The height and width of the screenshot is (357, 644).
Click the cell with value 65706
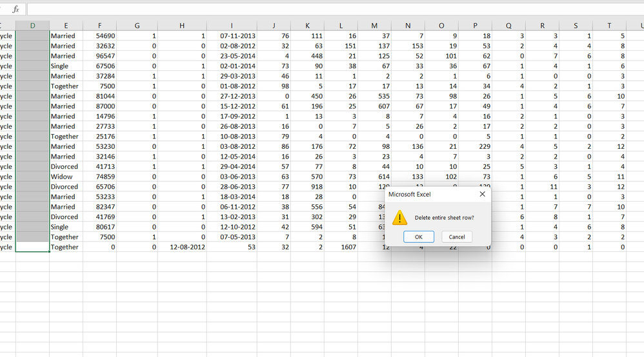pos(99,187)
